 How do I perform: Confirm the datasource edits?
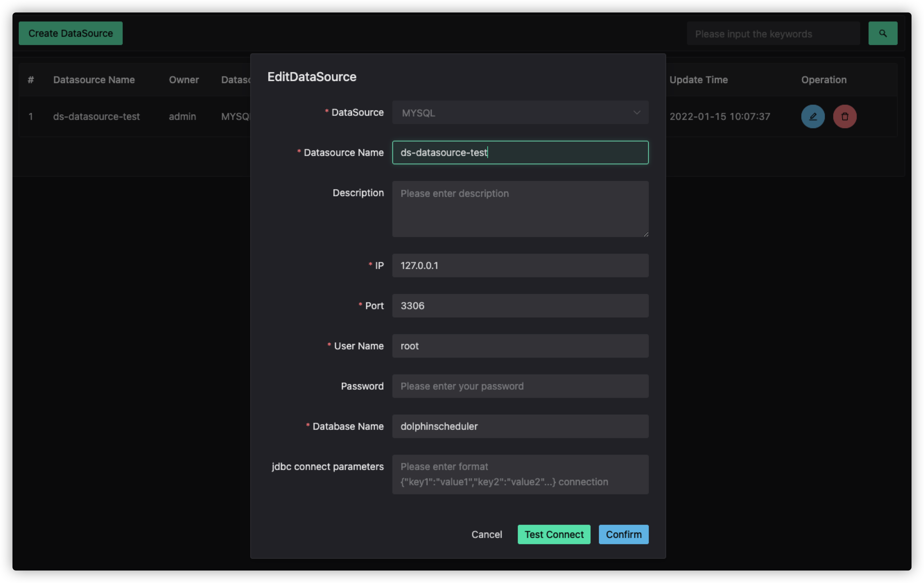[624, 534]
